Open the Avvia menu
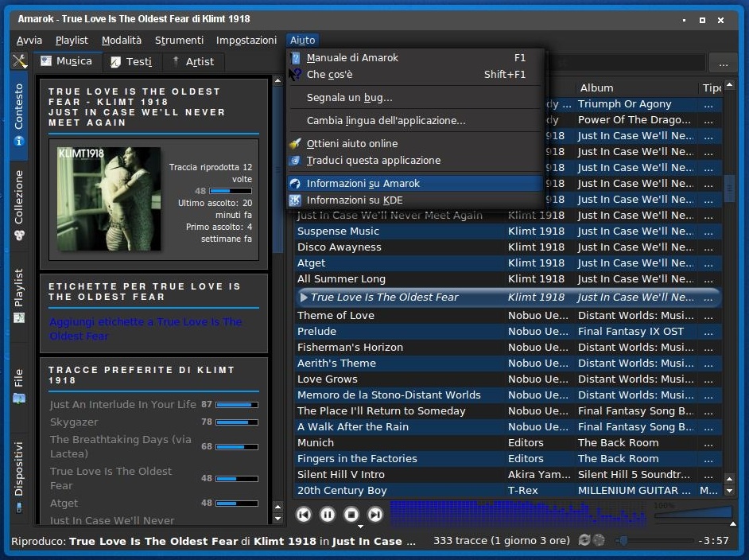This screenshot has height=560, width=749. [x=29, y=40]
